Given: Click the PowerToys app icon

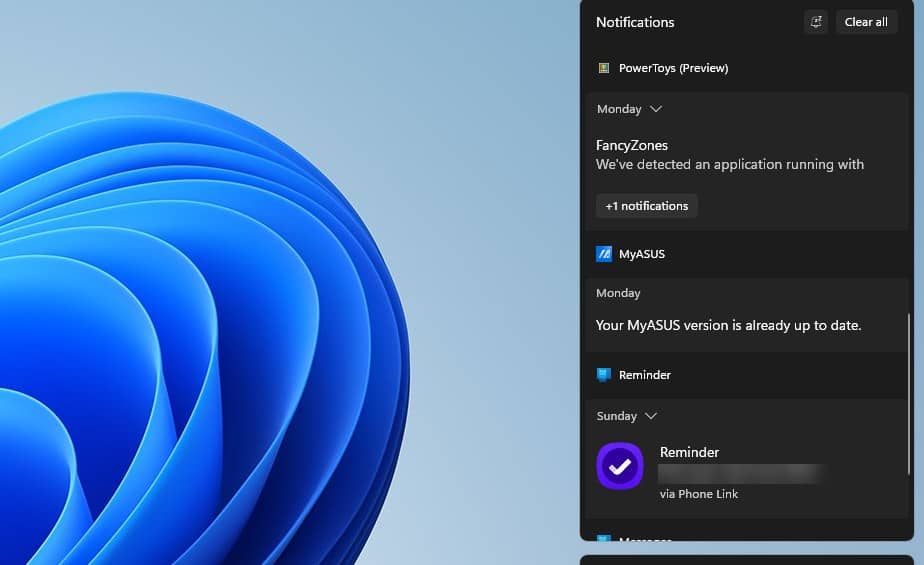Looking at the screenshot, I should [604, 68].
